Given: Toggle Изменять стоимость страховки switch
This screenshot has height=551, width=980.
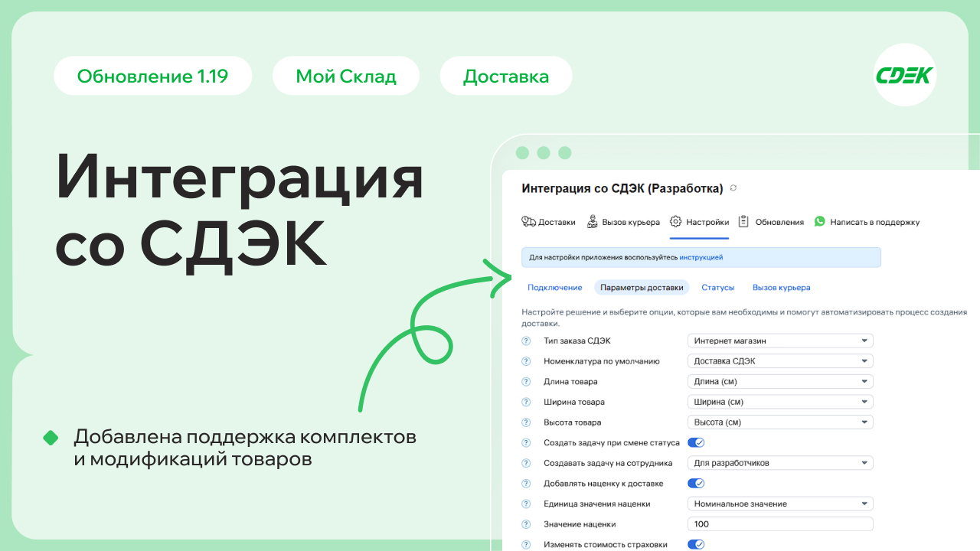Looking at the screenshot, I should [x=696, y=544].
